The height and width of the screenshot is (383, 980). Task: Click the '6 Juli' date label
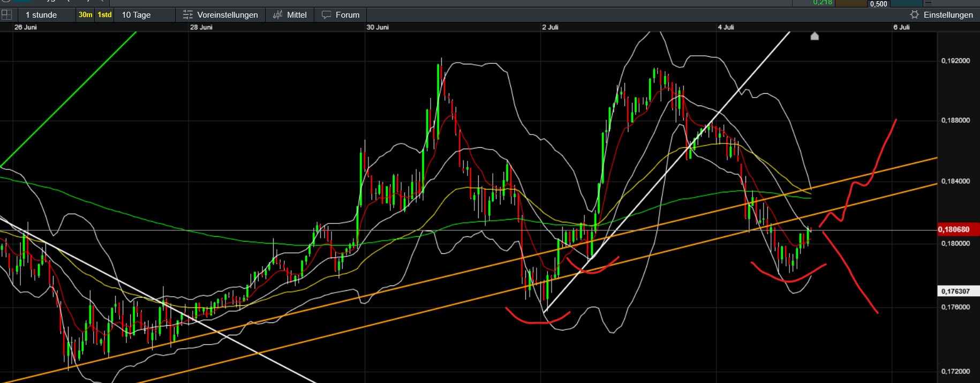tap(902, 27)
